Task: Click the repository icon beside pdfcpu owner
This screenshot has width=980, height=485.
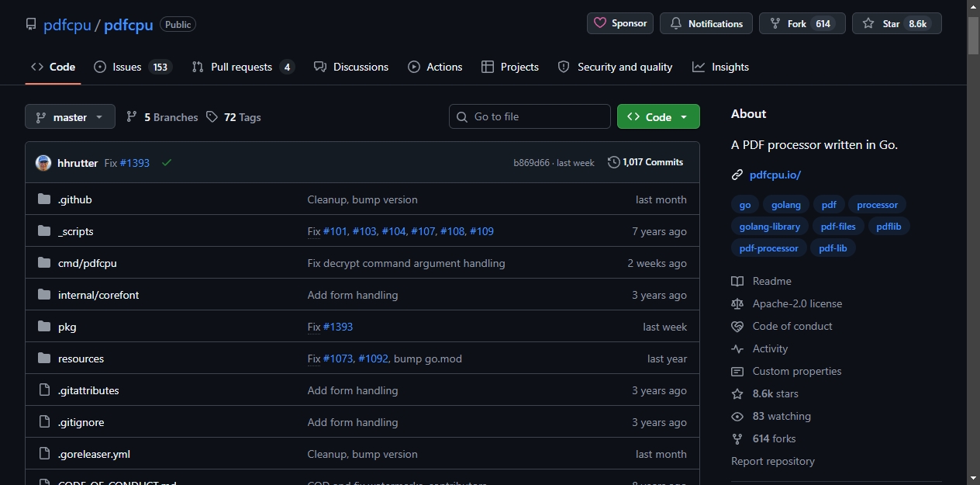Action: (31, 24)
